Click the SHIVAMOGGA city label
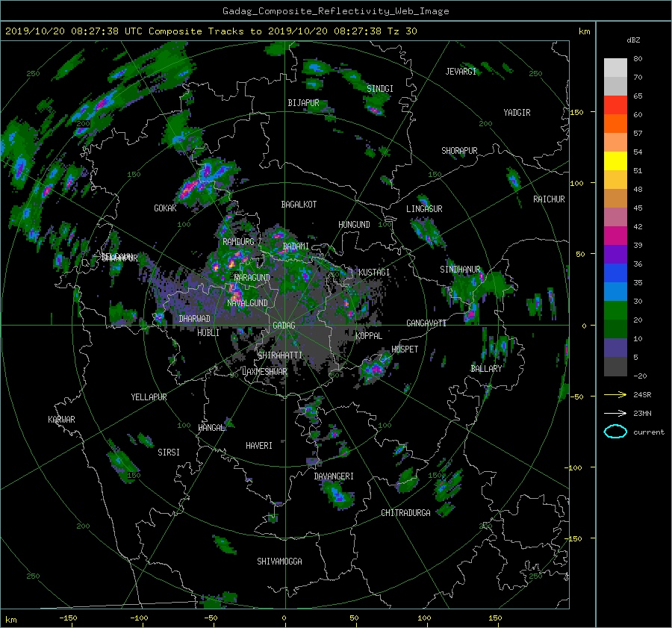Image resolution: width=672 pixels, height=628 pixels. [279, 561]
